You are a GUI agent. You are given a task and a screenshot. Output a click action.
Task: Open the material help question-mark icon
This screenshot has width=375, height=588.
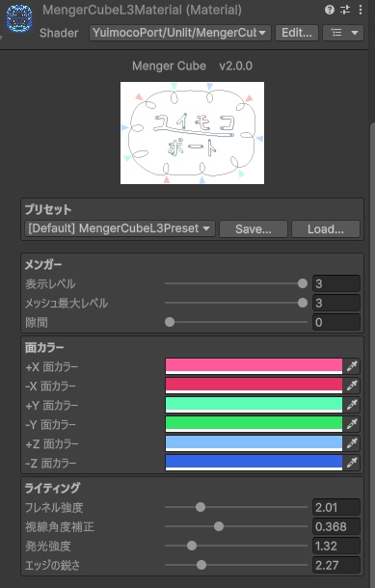330,10
